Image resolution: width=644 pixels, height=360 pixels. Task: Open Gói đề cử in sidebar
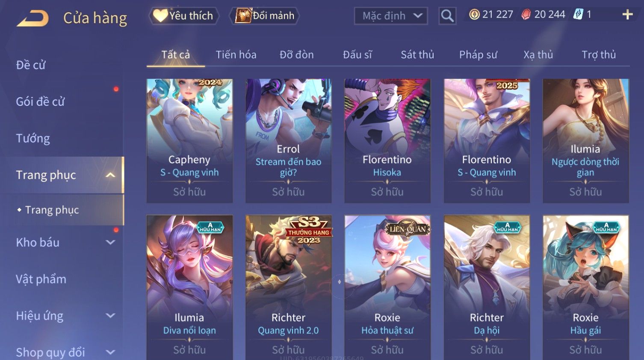[x=40, y=102]
